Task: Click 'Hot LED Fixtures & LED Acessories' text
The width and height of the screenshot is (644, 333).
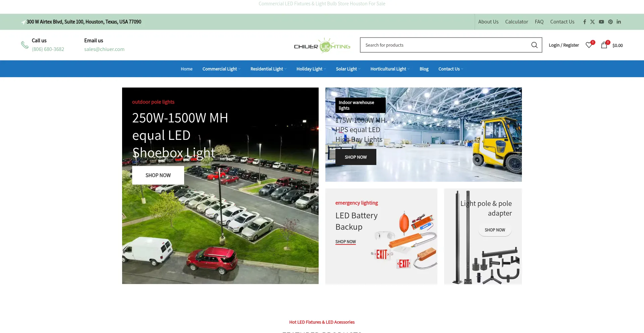Action: (322, 322)
